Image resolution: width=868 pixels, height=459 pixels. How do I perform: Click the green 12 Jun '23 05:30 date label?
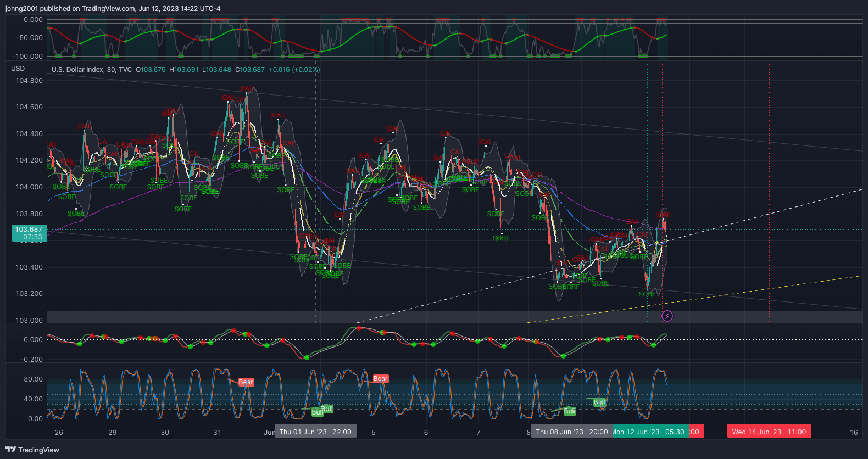(650, 432)
